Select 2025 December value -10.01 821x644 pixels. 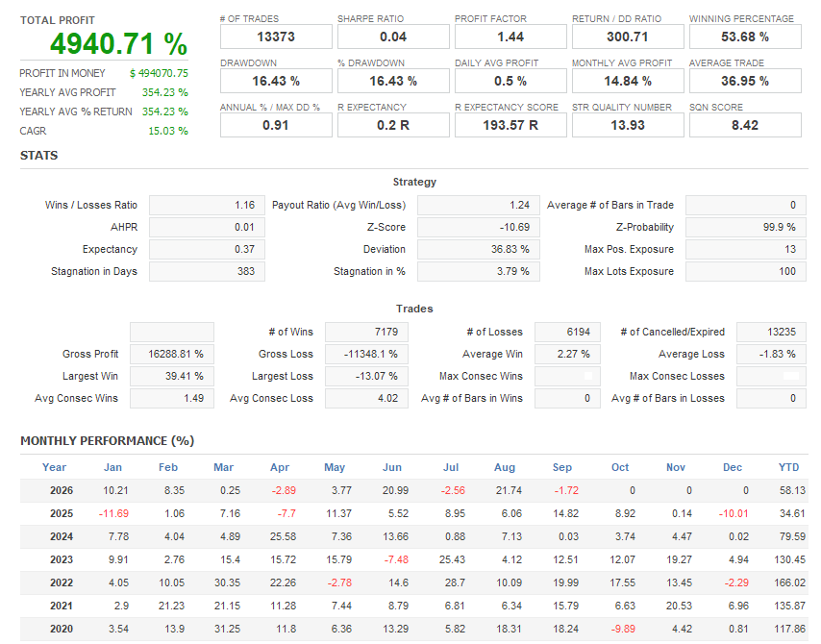tap(734, 513)
